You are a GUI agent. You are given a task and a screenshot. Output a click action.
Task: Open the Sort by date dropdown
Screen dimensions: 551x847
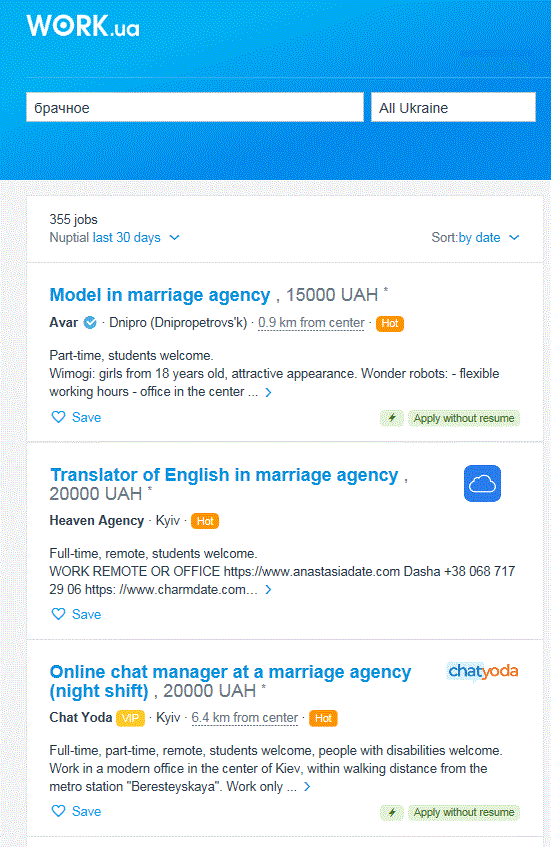click(475, 238)
